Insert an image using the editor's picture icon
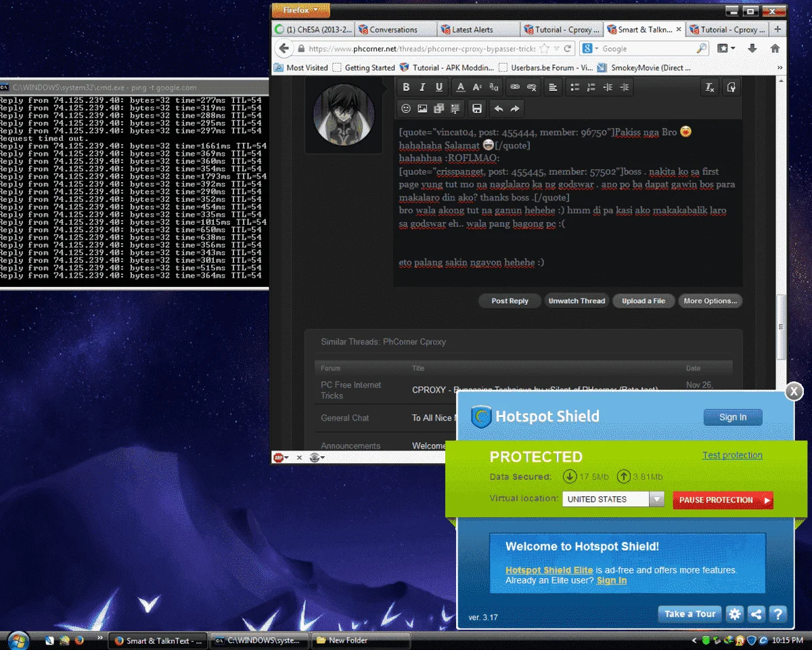This screenshot has width=812, height=650. 422,108
